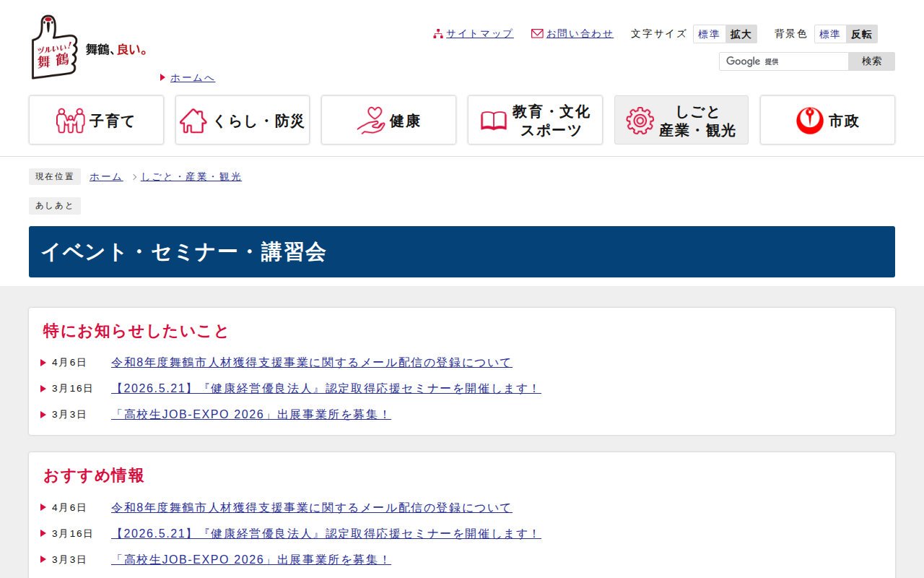The height and width of the screenshot is (578, 924).
Task: Click the family icon for 子育て
Action: click(71, 121)
